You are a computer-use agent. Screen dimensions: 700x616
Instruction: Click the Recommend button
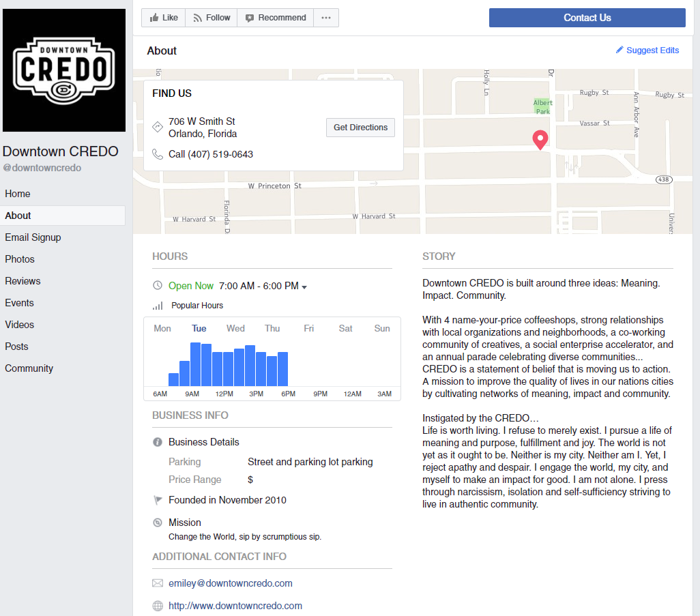276,18
